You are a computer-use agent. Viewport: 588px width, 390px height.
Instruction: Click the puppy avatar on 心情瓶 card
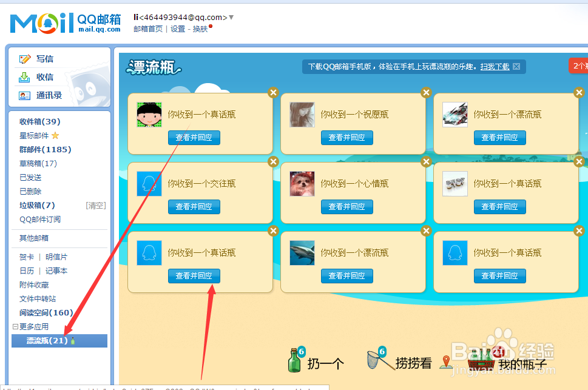(x=302, y=184)
